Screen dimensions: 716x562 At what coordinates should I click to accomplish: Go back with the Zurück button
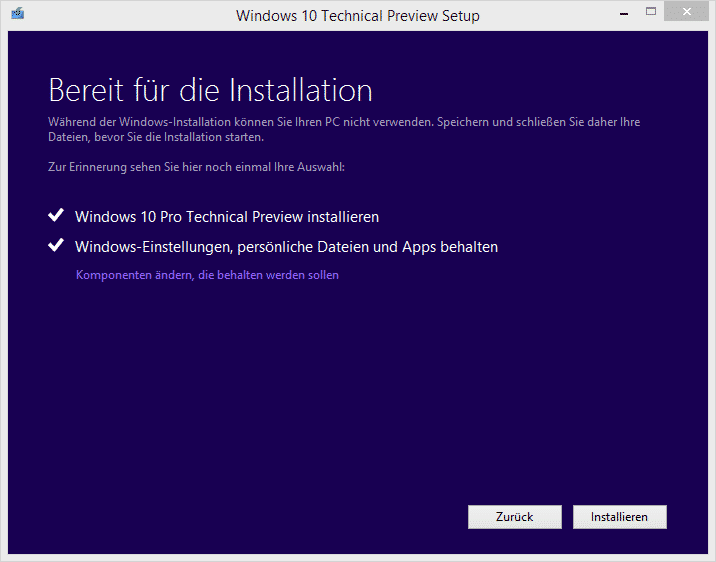pyautogui.click(x=515, y=517)
